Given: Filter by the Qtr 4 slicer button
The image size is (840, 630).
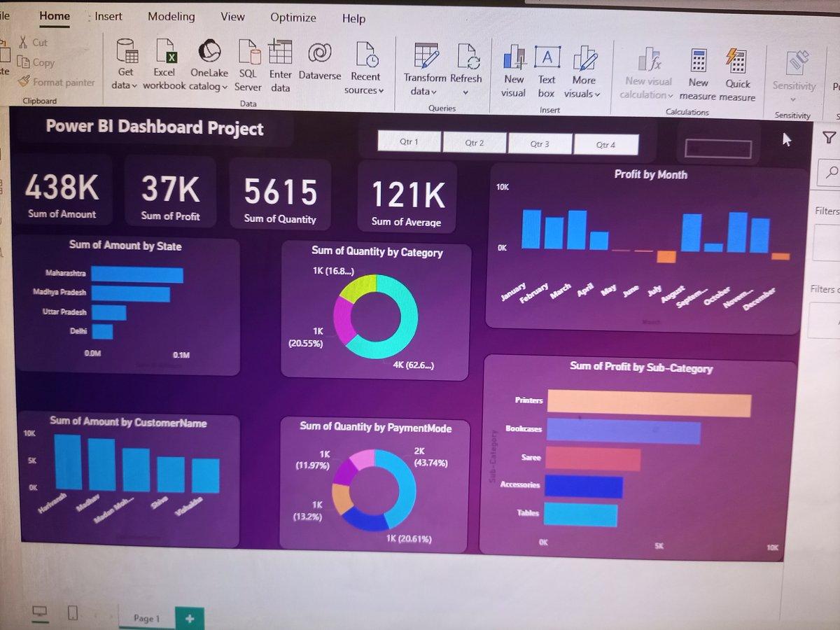Looking at the screenshot, I should (x=605, y=145).
